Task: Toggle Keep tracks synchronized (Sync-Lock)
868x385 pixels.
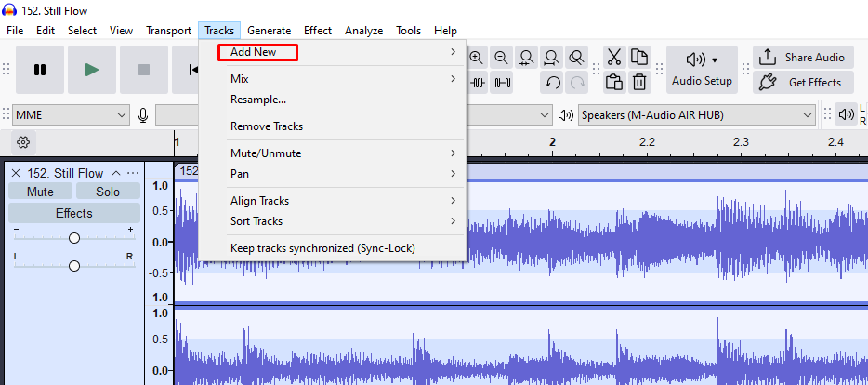Action: coord(332,248)
